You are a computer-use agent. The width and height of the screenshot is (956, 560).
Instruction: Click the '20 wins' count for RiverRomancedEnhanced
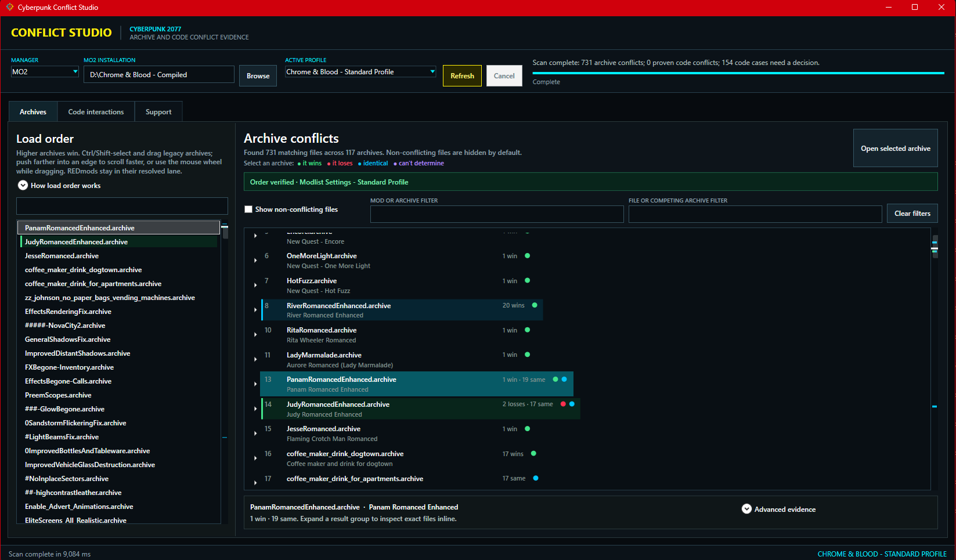pyautogui.click(x=513, y=305)
